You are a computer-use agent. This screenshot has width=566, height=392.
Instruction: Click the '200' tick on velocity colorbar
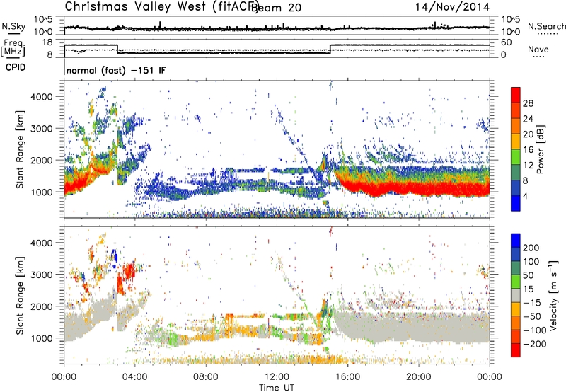tap(531, 248)
